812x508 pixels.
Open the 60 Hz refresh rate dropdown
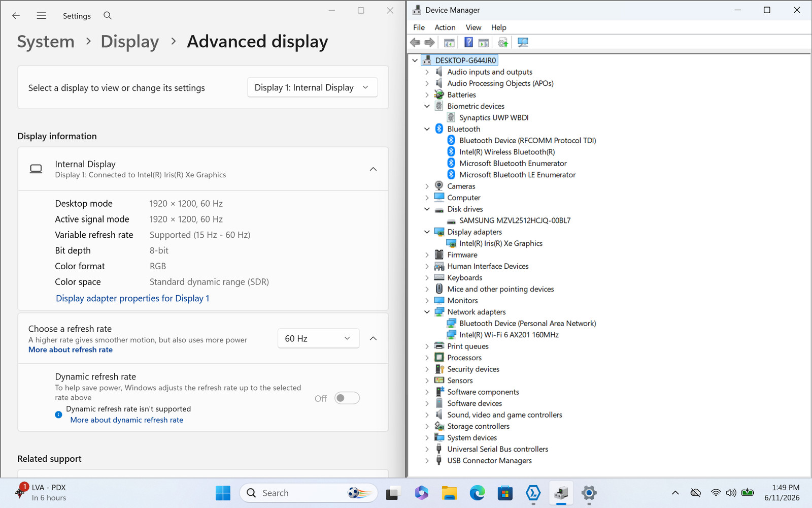click(318, 338)
